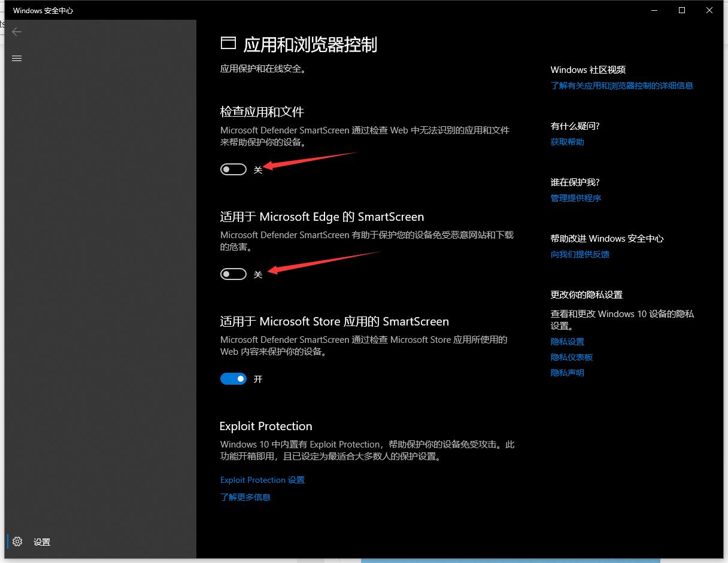Turn on SmartScreen for Microsoft Edge
Screen dimensions: 728x563
pos(233,274)
